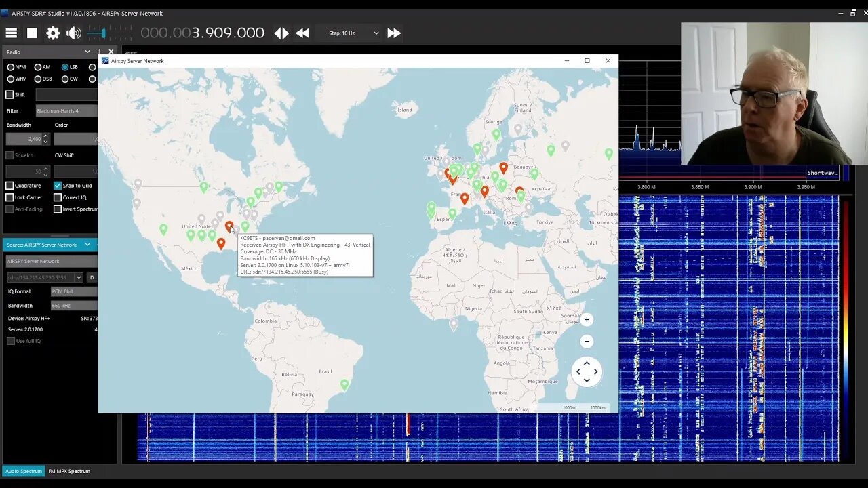This screenshot has height=488, width=868.
Task: Zoom out the map with minus button
Action: coord(587,341)
